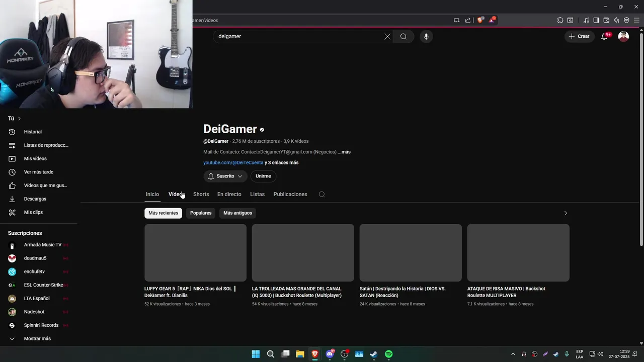Click the share page icon in address bar
Viewport: 644px width, 362px height.
[x=468, y=20]
